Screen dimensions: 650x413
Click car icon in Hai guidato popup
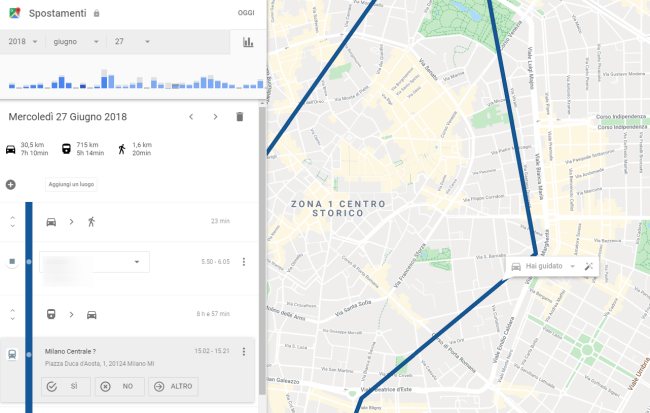516,267
